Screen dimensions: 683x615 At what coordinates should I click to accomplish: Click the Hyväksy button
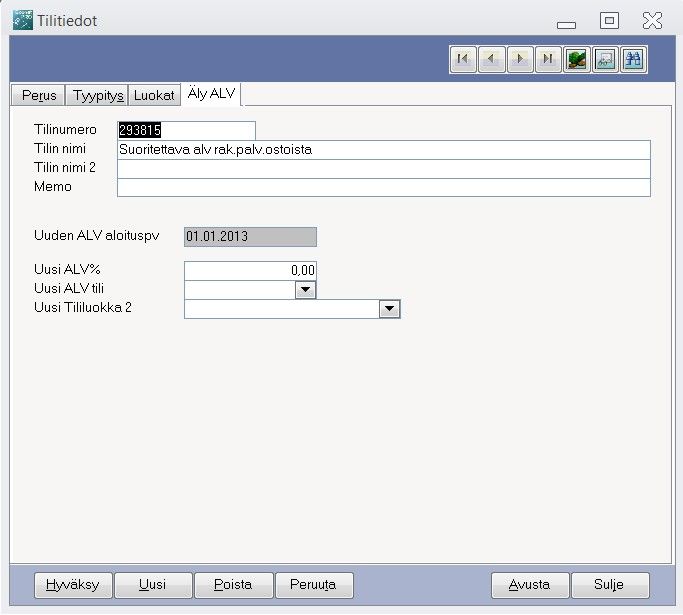click(73, 585)
